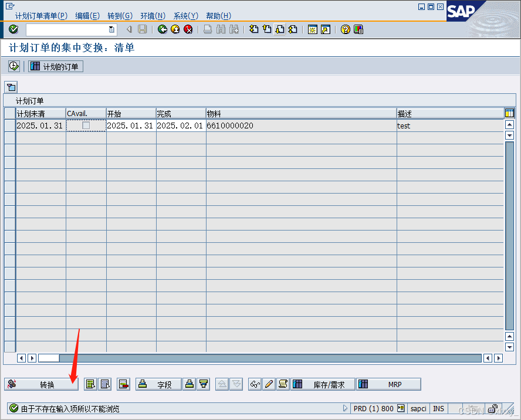Screen dimensions: 521x420
Task: Open the Customize local layout icon
Action: tap(358, 29)
